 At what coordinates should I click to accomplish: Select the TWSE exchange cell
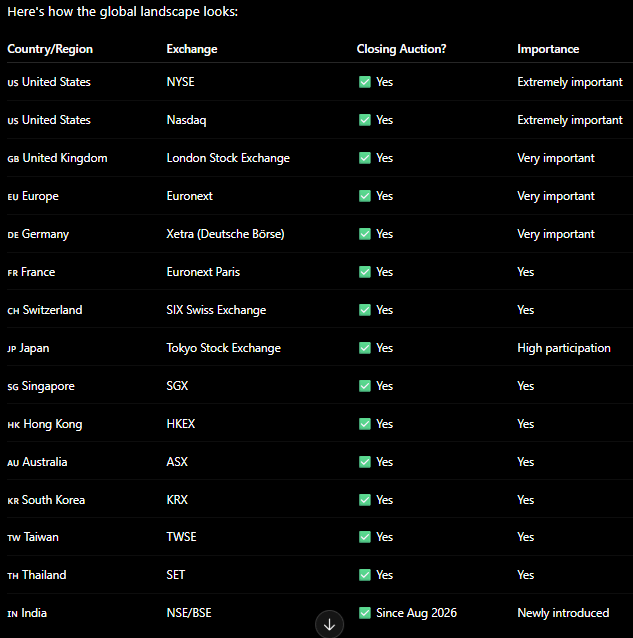(x=181, y=537)
